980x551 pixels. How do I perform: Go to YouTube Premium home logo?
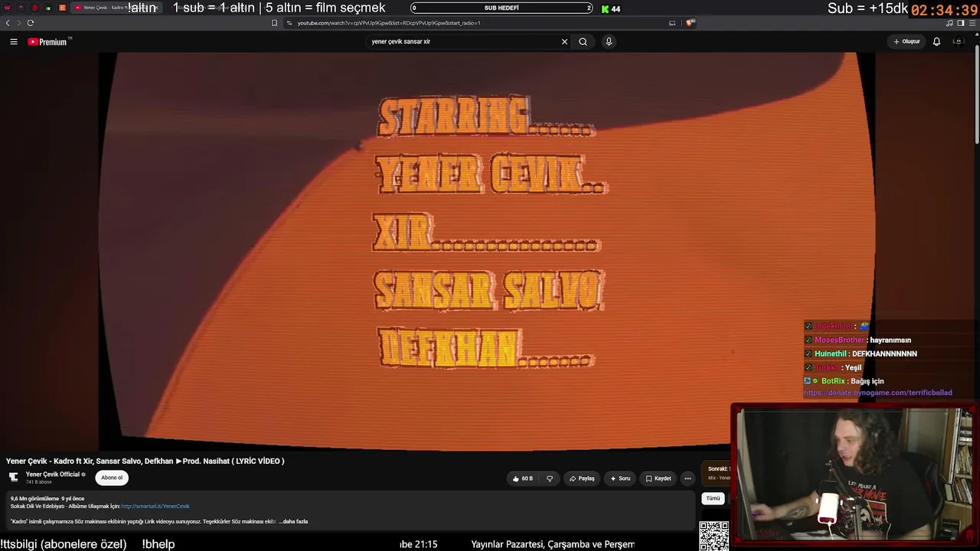click(x=49, y=41)
